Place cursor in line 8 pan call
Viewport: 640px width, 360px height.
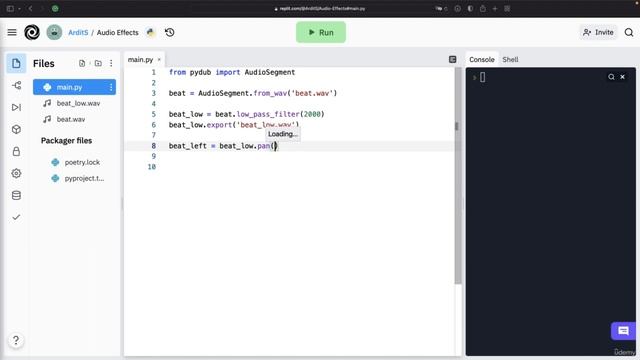275,146
